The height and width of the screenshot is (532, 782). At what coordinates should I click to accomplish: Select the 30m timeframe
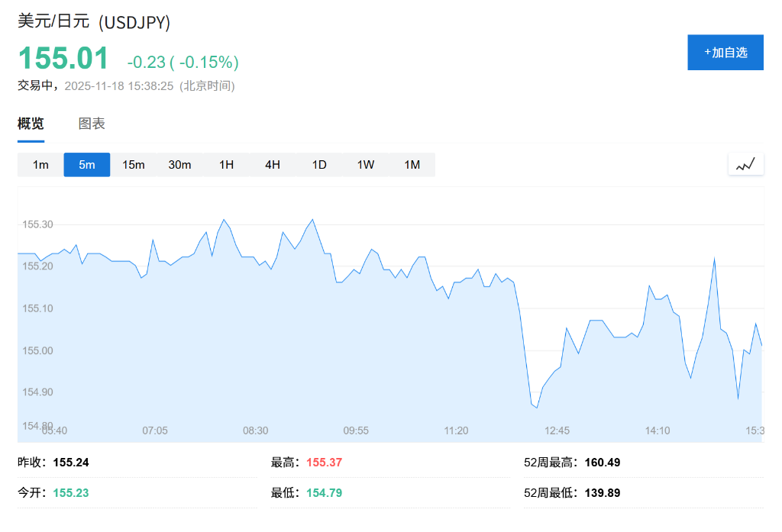[179, 164]
